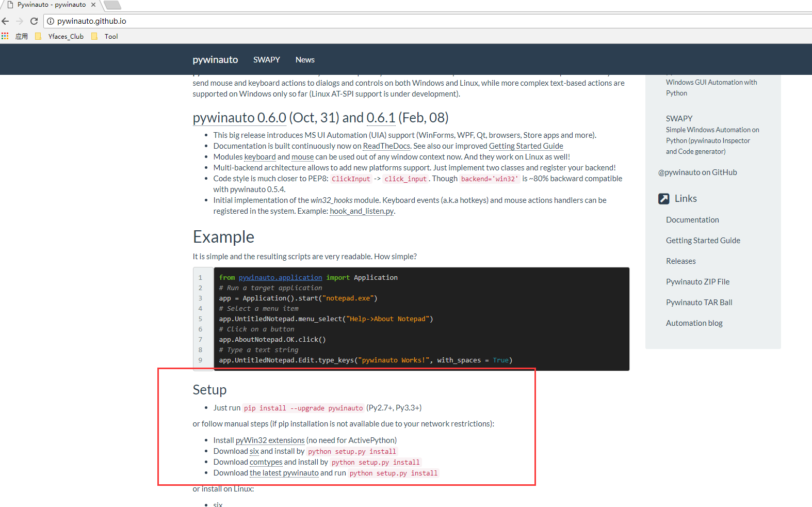The height and width of the screenshot is (507, 812).
Task: Click the Setup section heading
Action: (x=209, y=390)
